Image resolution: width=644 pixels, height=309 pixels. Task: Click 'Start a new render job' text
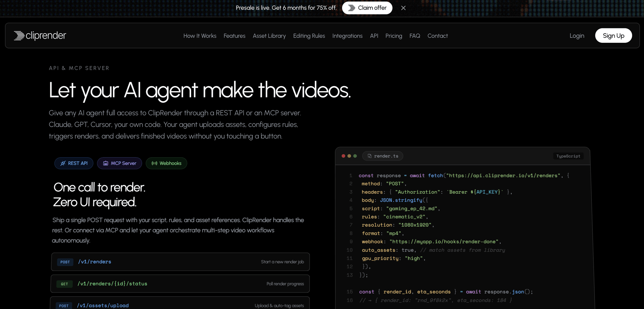(x=282, y=262)
